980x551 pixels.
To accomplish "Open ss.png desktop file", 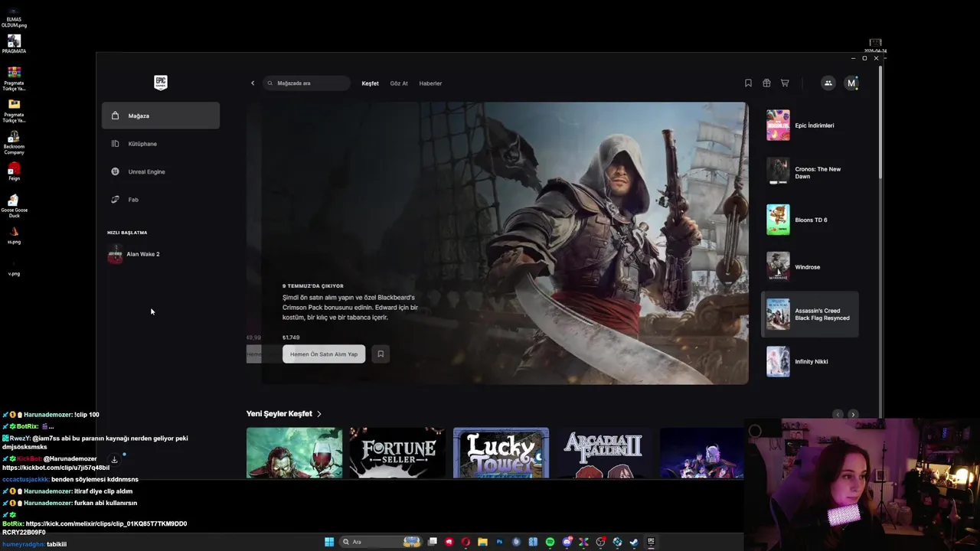I will click(x=14, y=235).
